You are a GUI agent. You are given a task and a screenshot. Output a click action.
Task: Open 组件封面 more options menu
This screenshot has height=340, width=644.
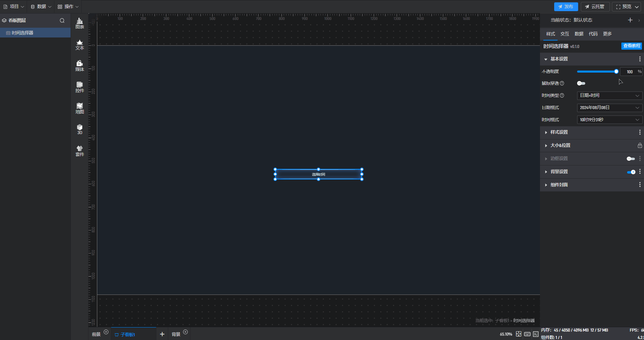coord(640,185)
